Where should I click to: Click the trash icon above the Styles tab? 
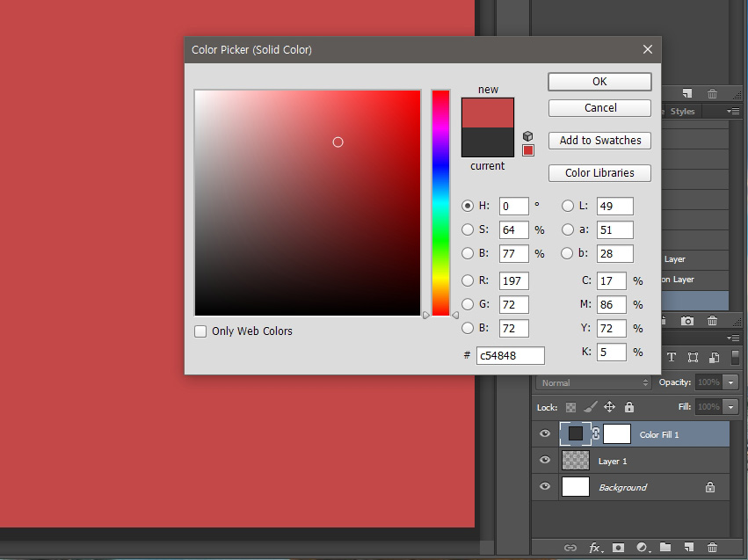point(712,93)
